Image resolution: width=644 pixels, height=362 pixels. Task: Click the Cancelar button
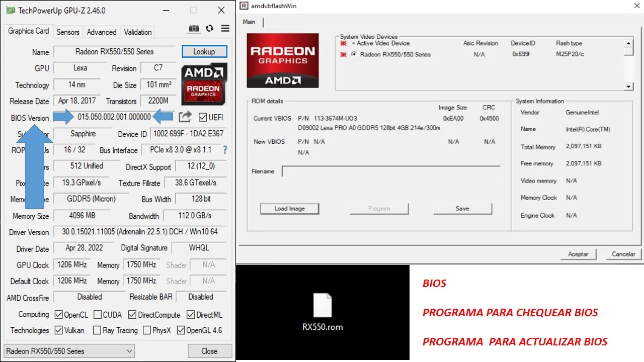(623, 254)
